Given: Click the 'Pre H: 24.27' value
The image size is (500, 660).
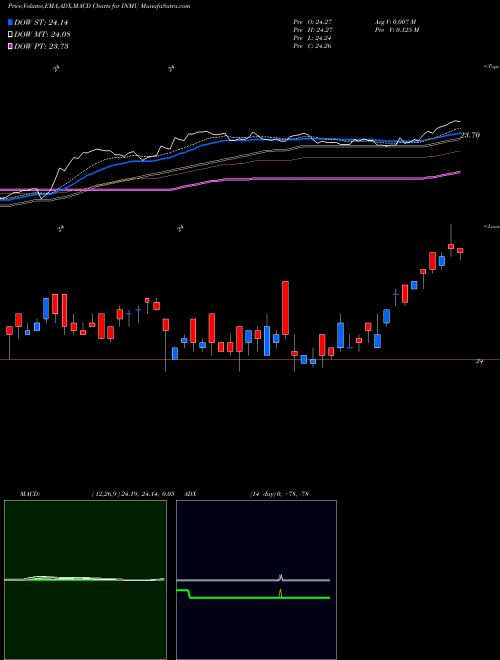Looking at the screenshot, I should (312, 30).
